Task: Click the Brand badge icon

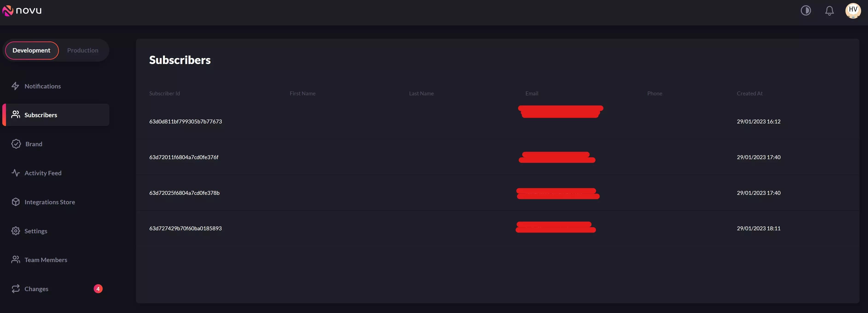Action: (x=16, y=144)
